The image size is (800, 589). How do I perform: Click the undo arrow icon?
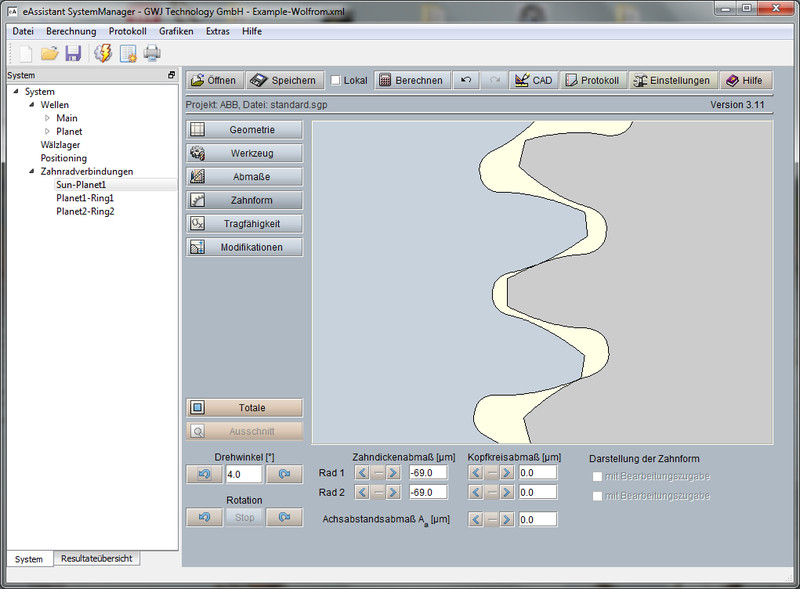[466, 80]
